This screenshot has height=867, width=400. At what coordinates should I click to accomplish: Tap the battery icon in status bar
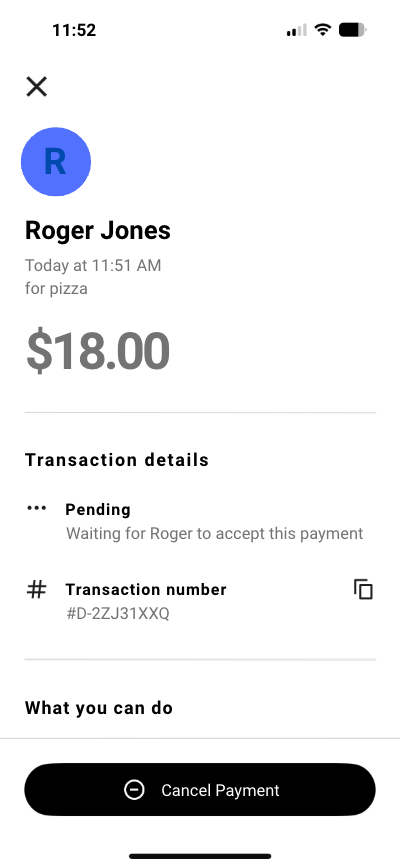tap(353, 30)
